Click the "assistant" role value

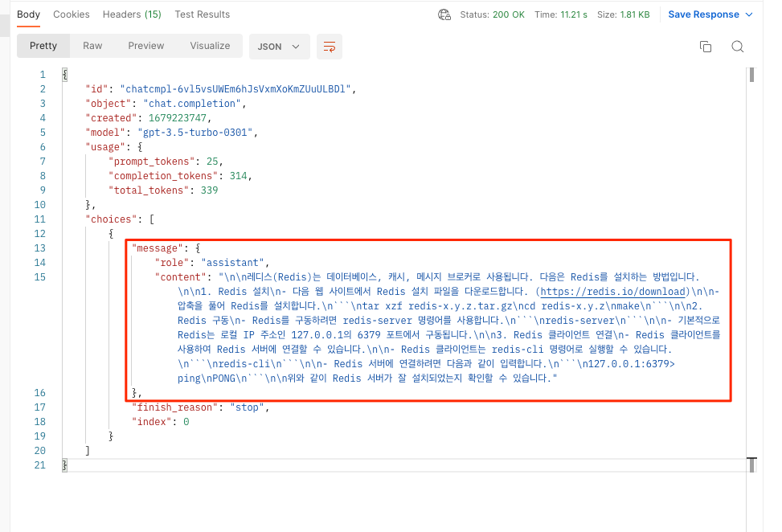point(232,263)
